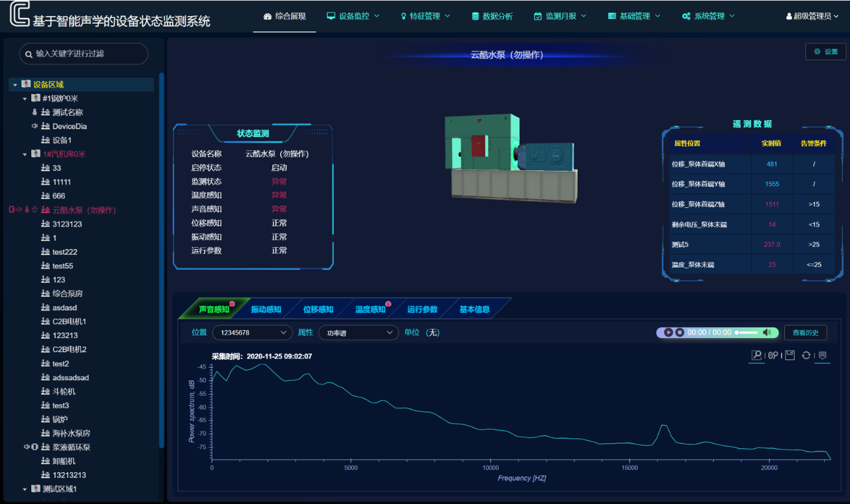The height and width of the screenshot is (504, 850).
Task: Start playback with the play button
Action: pos(668,332)
